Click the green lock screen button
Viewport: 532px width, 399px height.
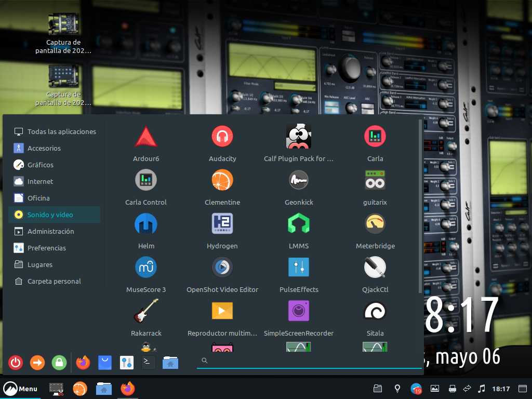point(59,363)
